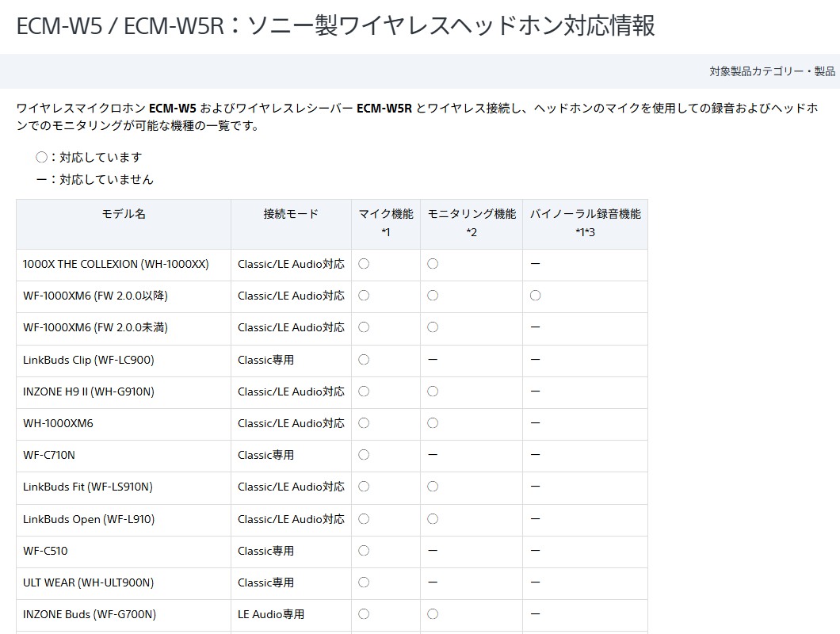Click mic function circle in 1000X THE COLLEXION row
840x634 pixels.
364,264
